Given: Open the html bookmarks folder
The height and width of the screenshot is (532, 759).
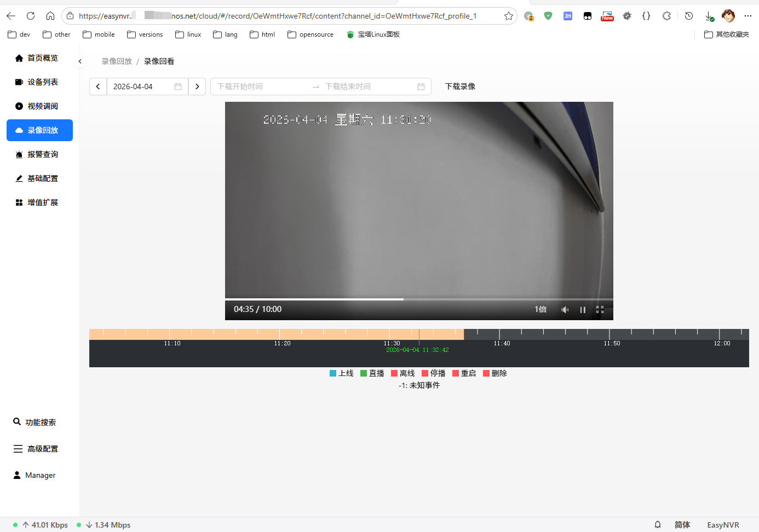Looking at the screenshot, I should click(262, 34).
